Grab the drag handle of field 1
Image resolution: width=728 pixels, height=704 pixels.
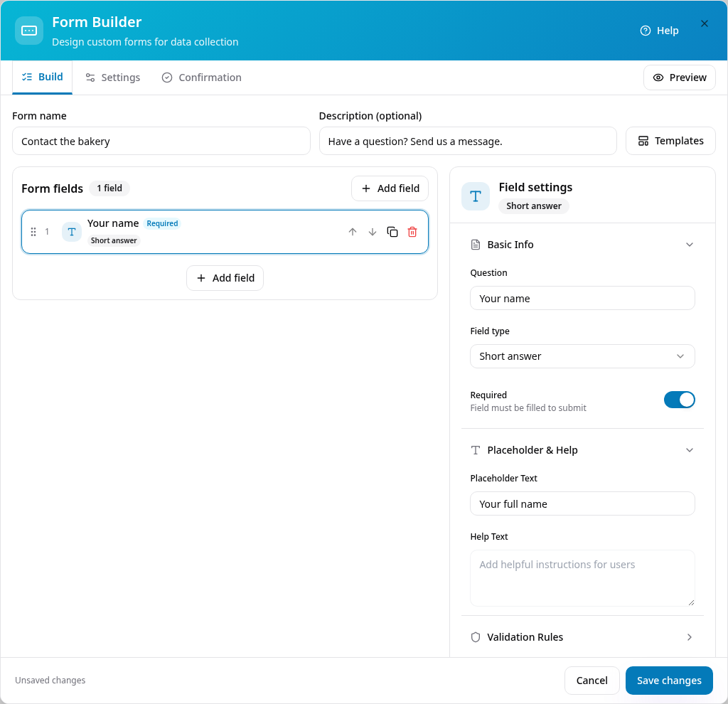click(33, 232)
